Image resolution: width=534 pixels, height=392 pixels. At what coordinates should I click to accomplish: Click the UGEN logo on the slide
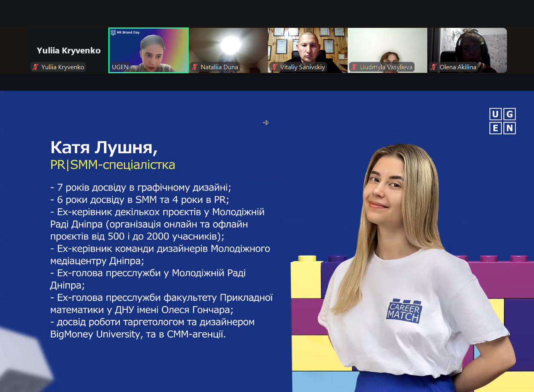502,121
